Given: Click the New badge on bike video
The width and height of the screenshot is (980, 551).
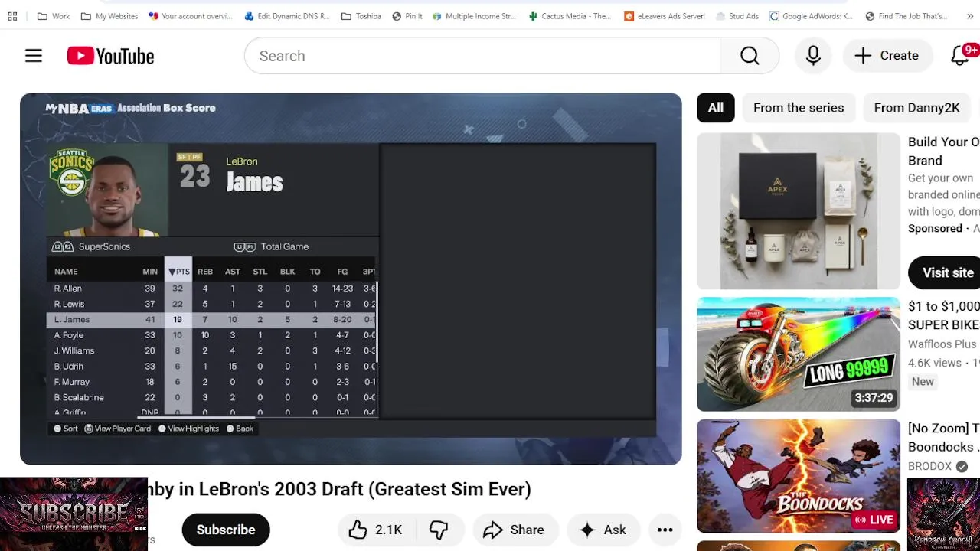Looking at the screenshot, I should (923, 382).
